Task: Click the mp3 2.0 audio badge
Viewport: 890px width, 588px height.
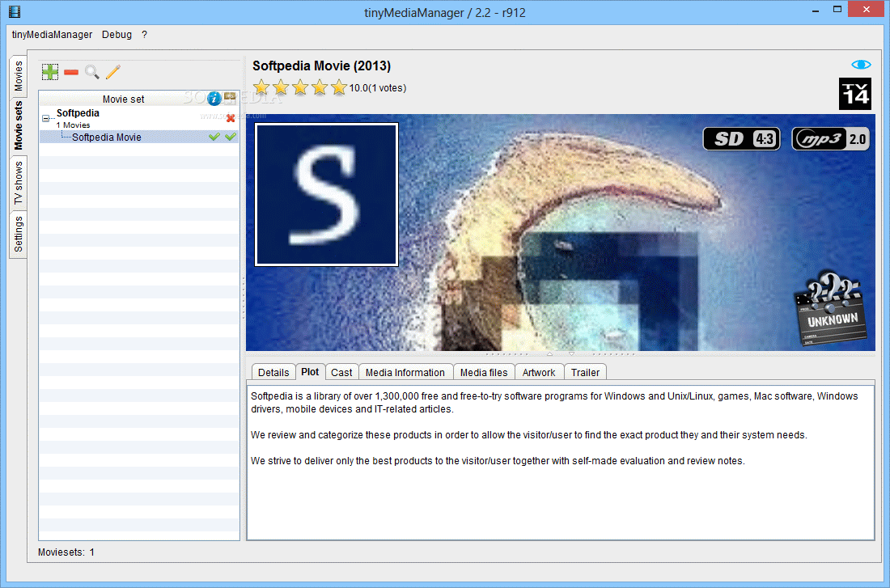Action: point(830,138)
